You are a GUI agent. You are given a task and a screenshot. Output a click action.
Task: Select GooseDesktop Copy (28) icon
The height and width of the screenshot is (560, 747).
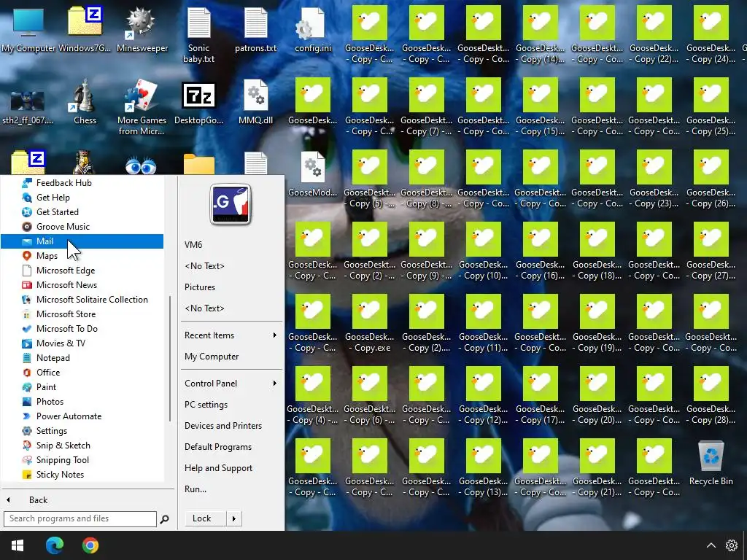point(711,396)
